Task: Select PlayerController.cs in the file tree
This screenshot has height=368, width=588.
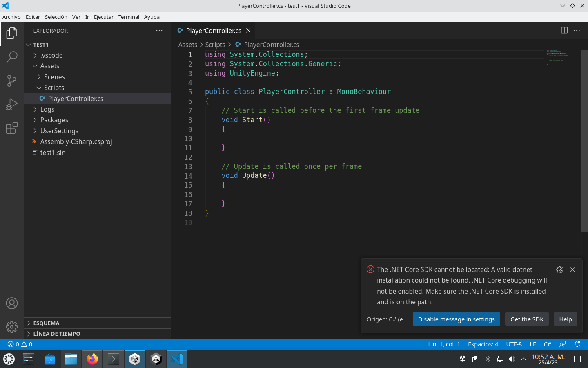Action: point(97,99)
